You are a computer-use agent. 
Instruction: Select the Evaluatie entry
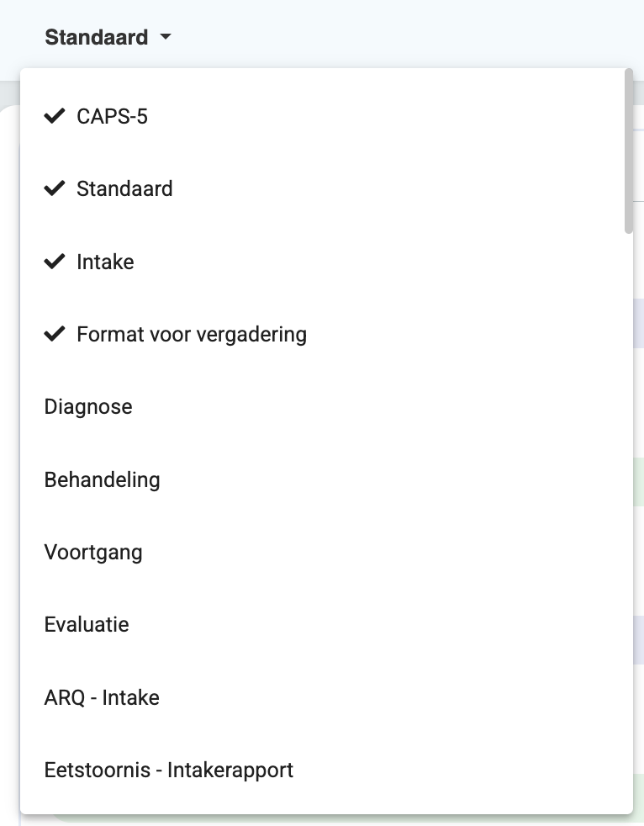(87, 625)
